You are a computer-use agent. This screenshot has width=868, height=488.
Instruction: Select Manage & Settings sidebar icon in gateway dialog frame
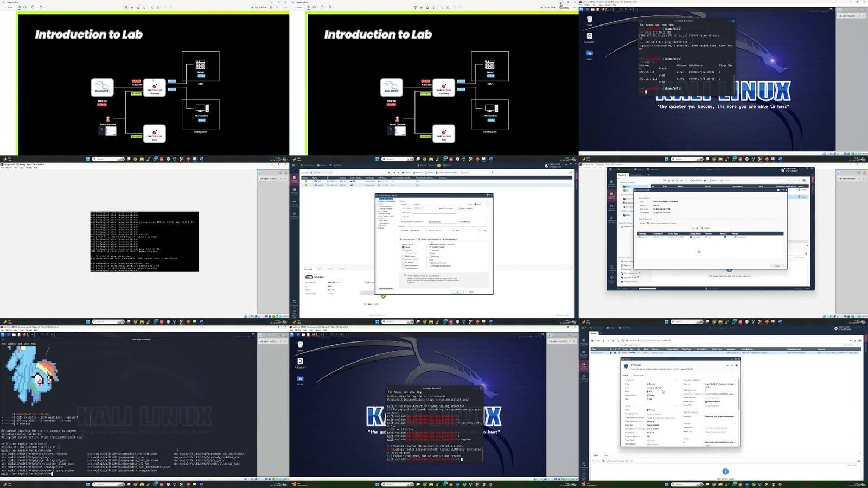point(294,216)
